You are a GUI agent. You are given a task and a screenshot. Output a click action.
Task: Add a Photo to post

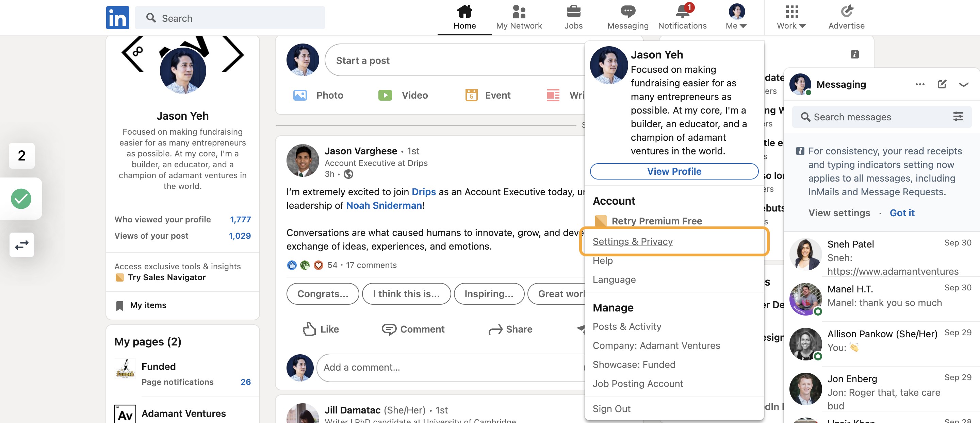[318, 95]
